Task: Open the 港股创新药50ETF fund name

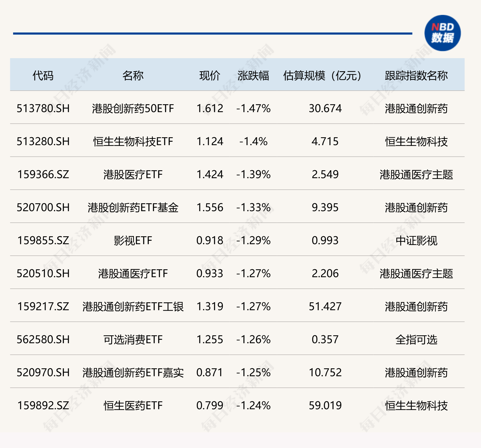Action: pos(133,108)
